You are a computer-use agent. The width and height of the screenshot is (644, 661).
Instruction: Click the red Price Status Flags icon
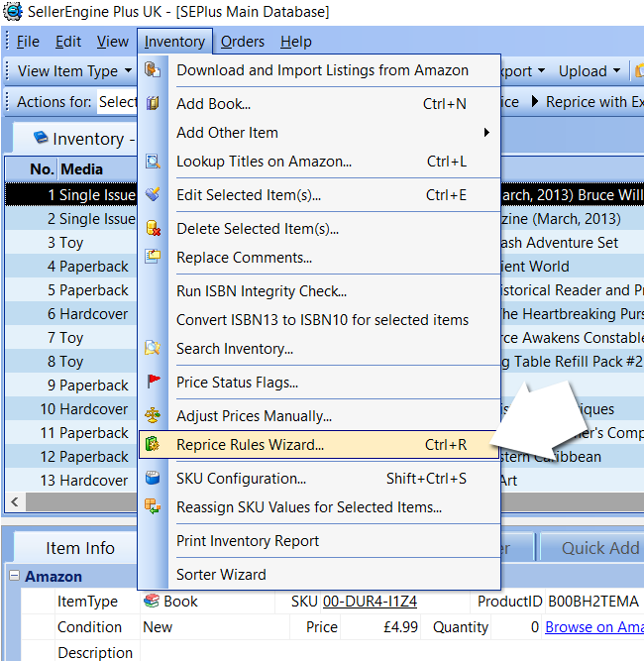(154, 382)
